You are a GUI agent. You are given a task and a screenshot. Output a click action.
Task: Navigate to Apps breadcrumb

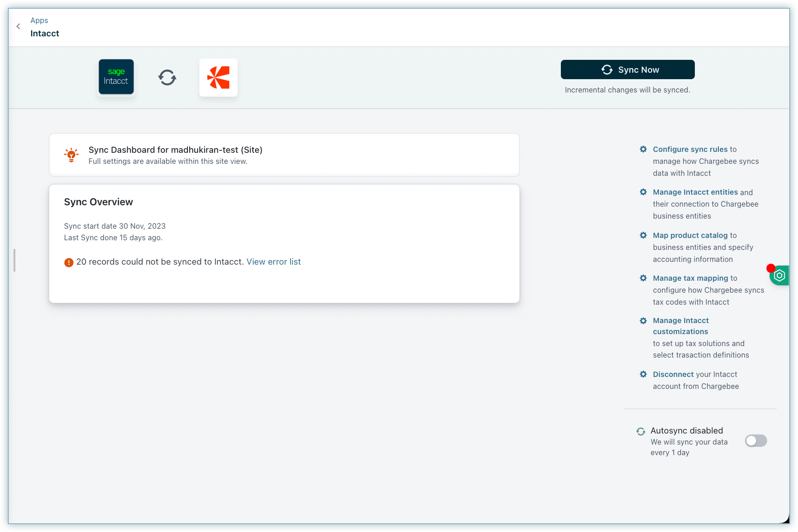tap(39, 20)
